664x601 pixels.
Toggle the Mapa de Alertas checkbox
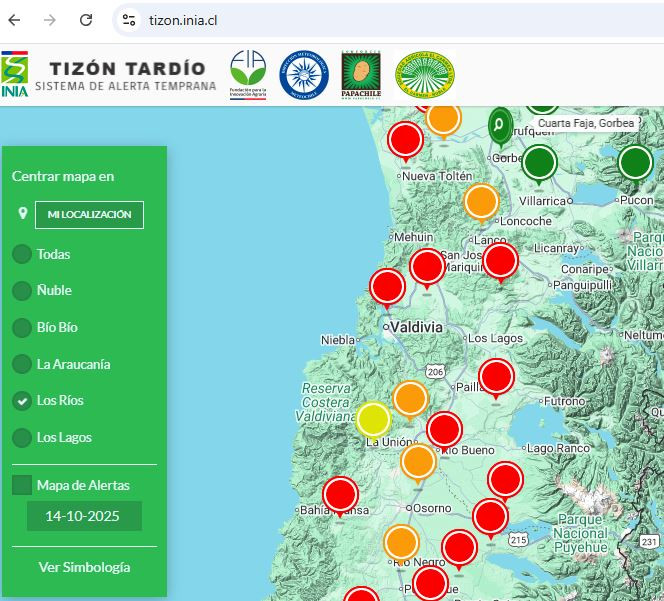coord(22,485)
